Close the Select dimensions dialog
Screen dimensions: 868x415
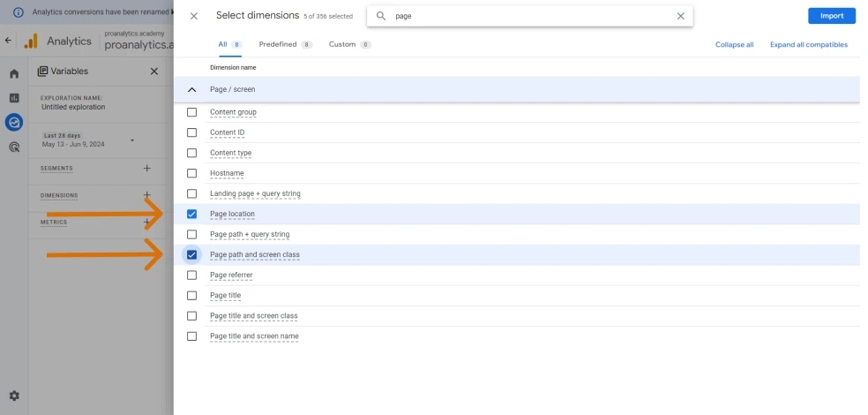pyautogui.click(x=194, y=16)
